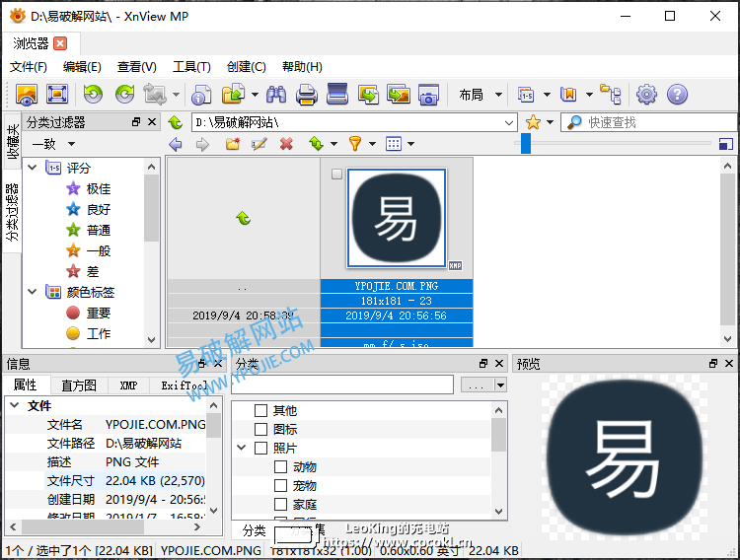Filter by 重要 red color label
740x560 pixels.
tap(88, 313)
